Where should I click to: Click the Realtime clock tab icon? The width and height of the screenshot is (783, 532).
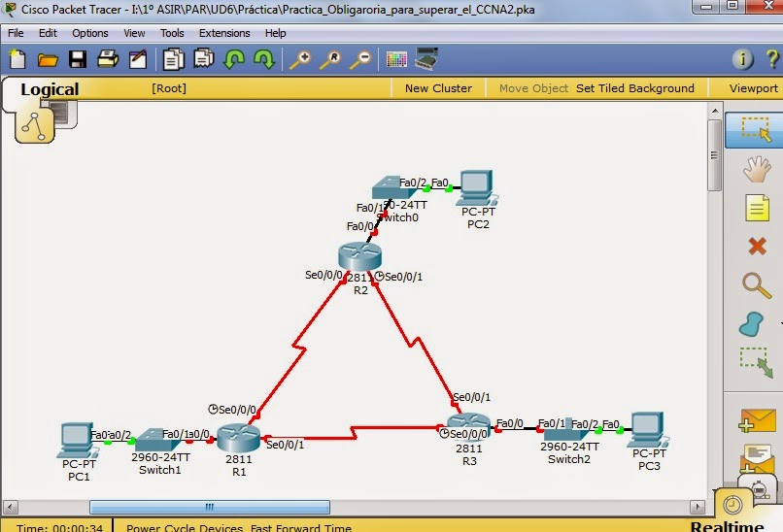pos(732,505)
